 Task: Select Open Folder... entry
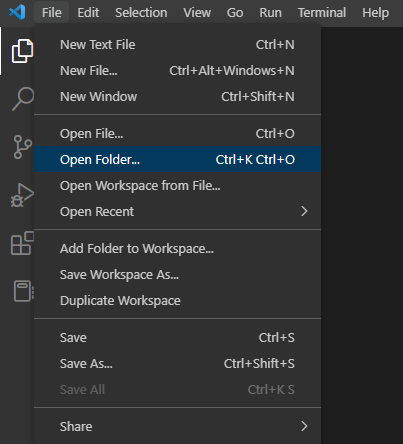coord(177,159)
